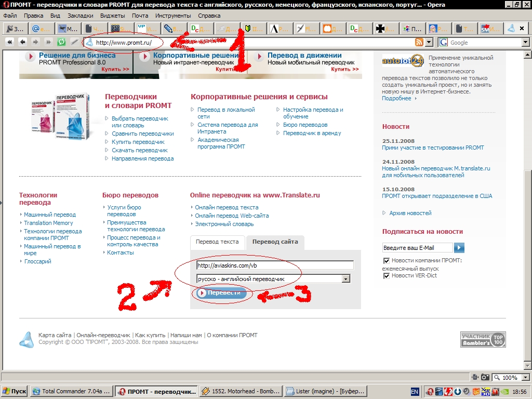Open the Пуск start button
Screen dimensions: 532x399
pyautogui.click(x=15, y=392)
